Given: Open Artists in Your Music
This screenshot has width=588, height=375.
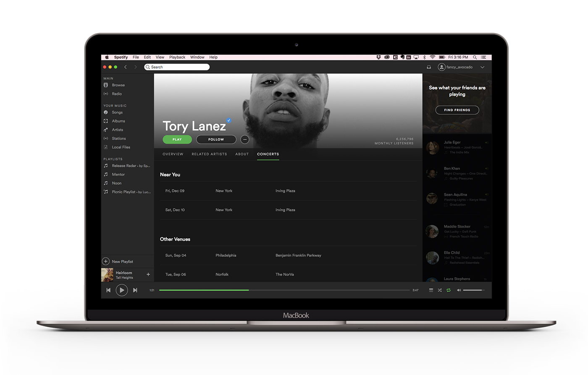Looking at the screenshot, I should click(117, 130).
